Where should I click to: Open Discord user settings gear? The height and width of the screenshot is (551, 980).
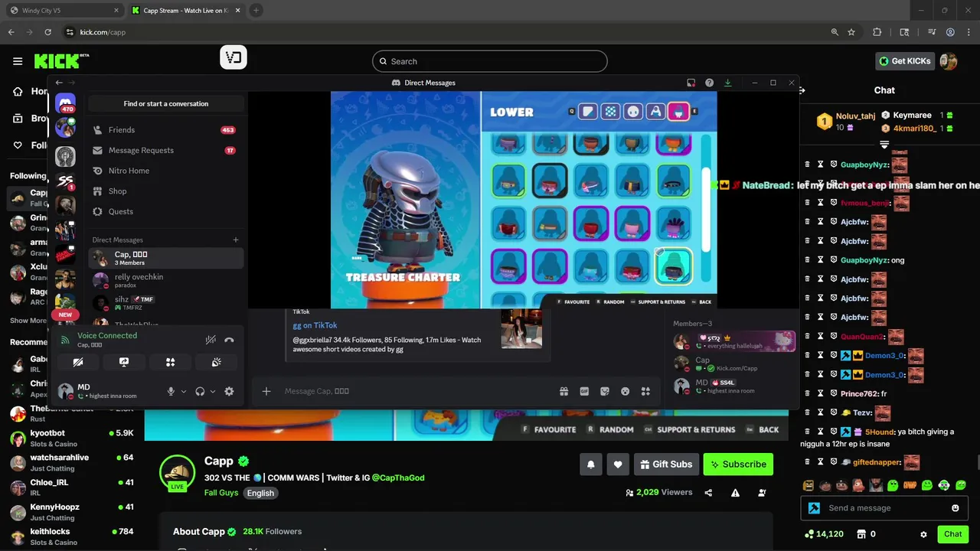tap(229, 391)
